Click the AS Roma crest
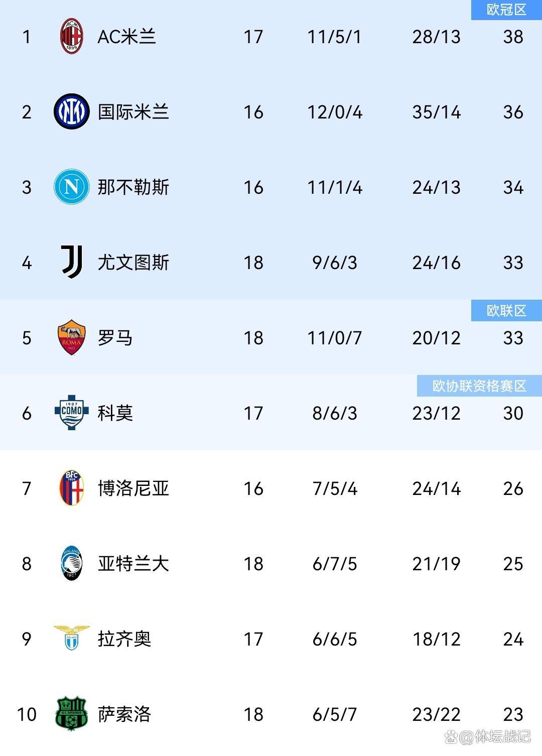542x756 pixels. coord(71,337)
